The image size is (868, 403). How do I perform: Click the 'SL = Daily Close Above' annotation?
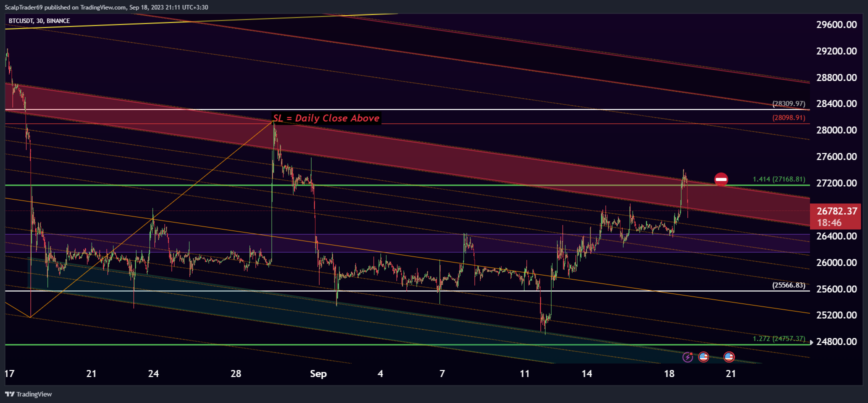click(326, 118)
